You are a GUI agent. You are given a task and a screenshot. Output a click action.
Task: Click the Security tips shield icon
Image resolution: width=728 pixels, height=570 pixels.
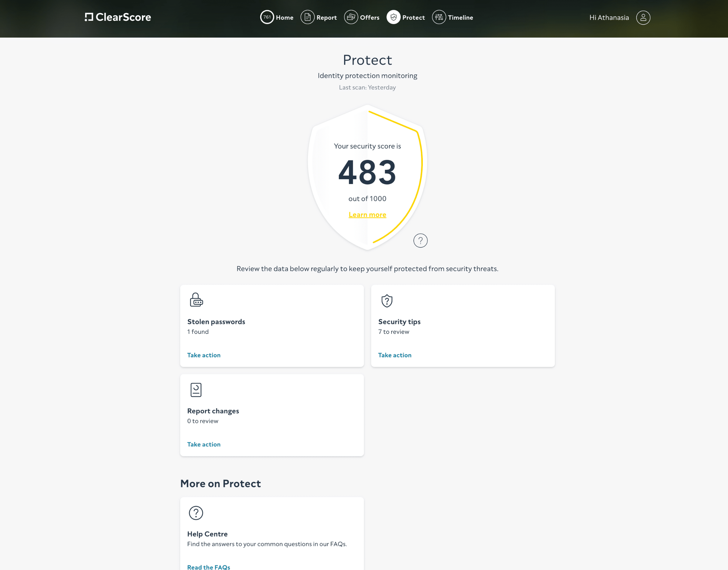(387, 301)
